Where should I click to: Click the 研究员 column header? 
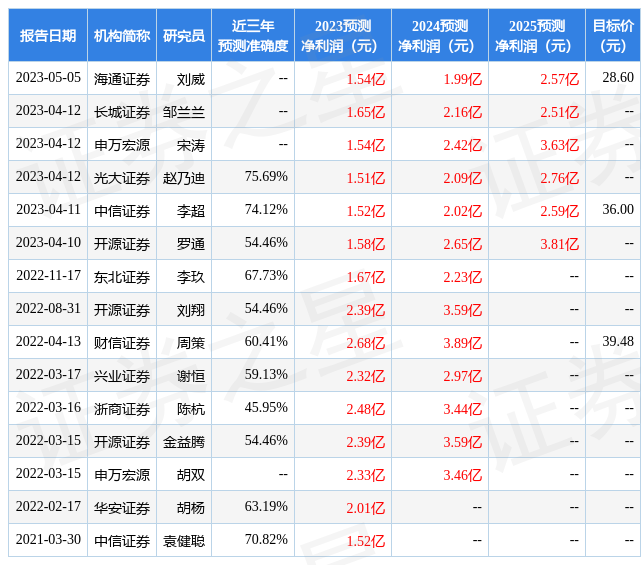pyautogui.click(x=184, y=36)
